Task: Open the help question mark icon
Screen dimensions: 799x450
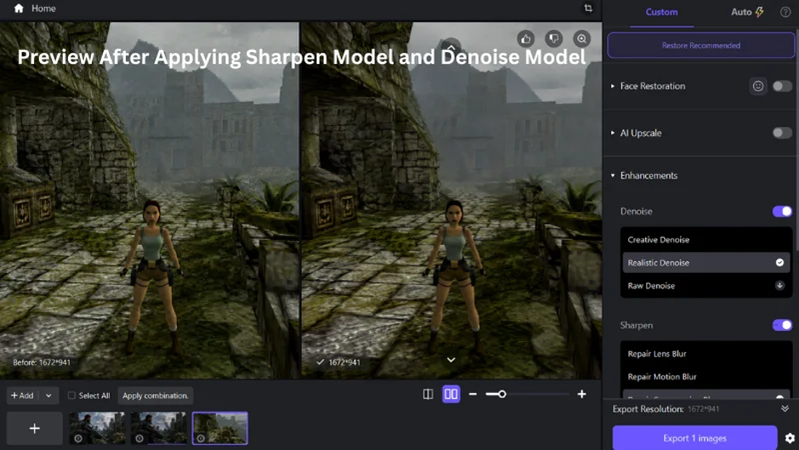Action: [x=785, y=12]
